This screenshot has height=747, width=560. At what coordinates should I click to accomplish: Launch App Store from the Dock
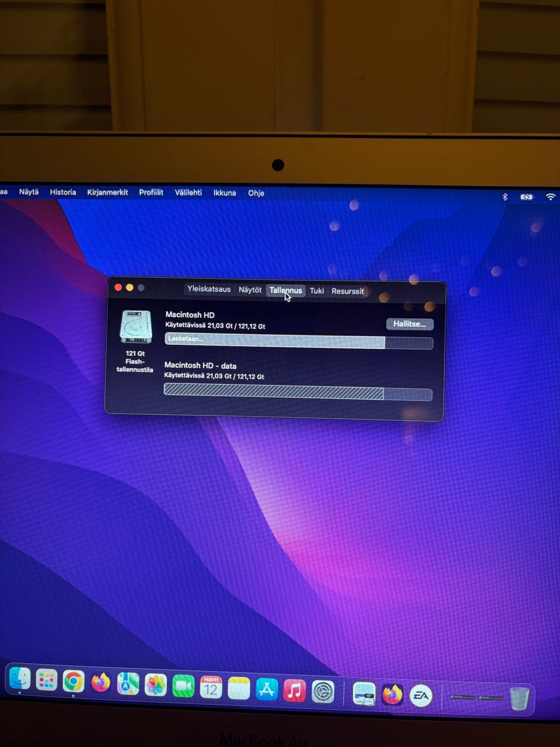coord(267,690)
